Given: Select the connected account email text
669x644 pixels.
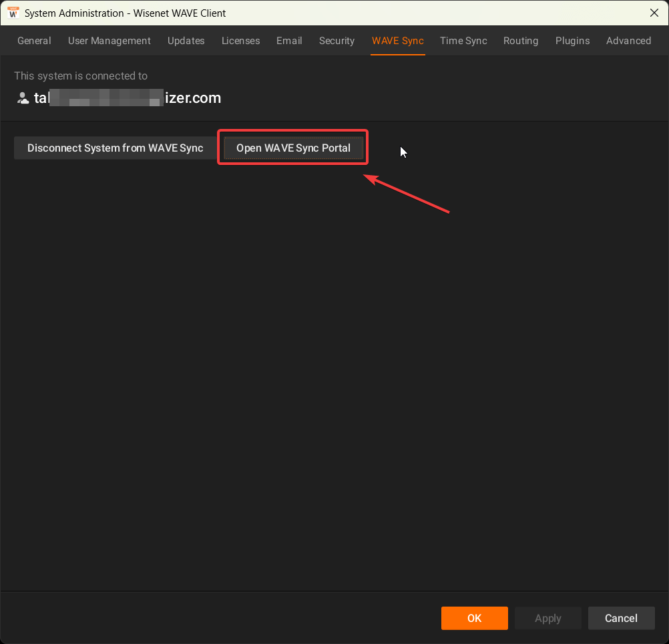Looking at the screenshot, I should 128,98.
